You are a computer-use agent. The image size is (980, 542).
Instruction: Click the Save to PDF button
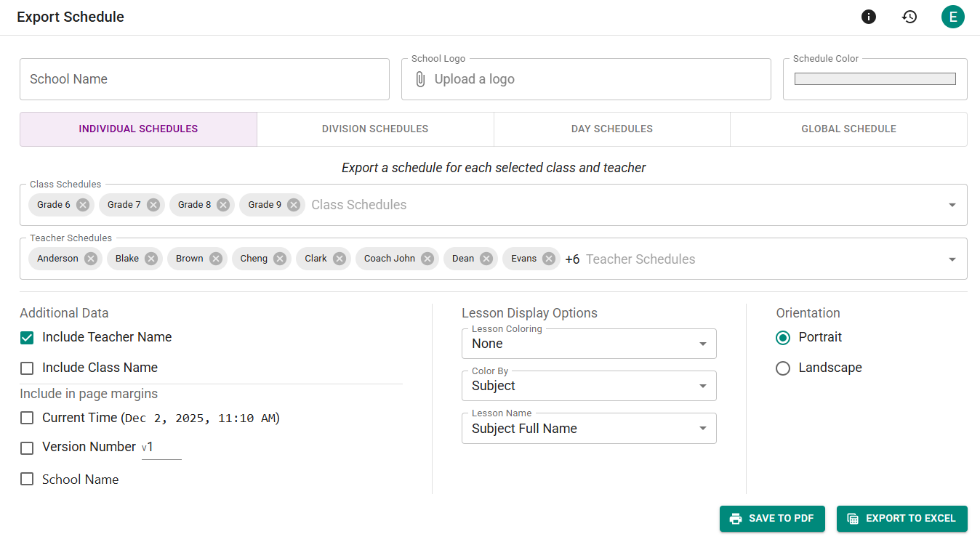[x=772, y=519]
